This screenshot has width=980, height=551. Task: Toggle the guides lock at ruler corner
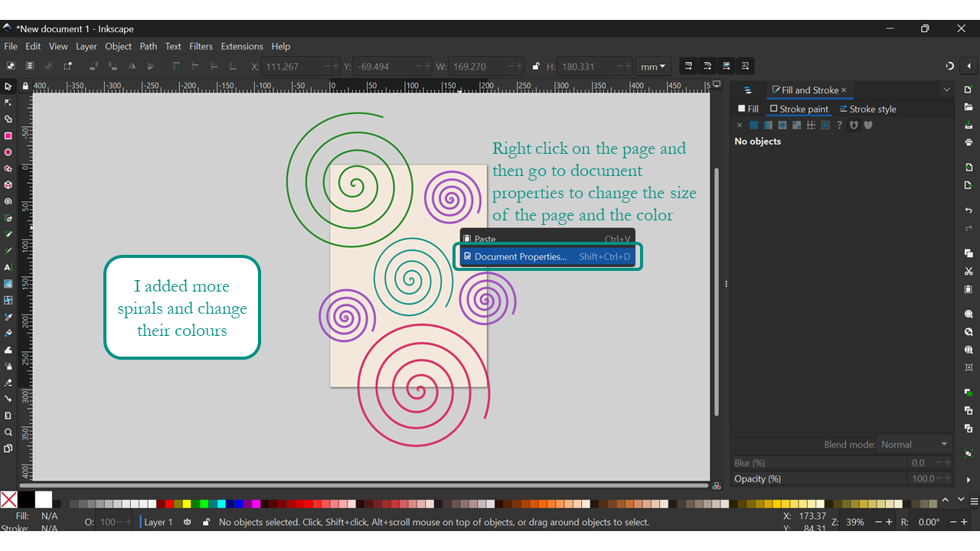click(25, 86)
